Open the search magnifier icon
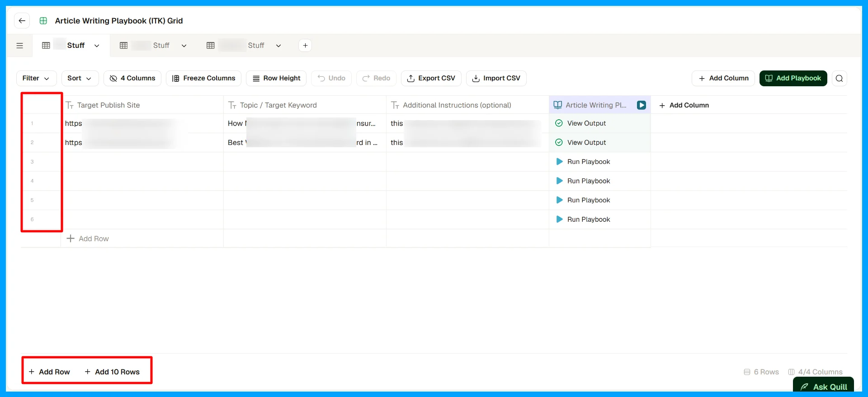The width and height of the screenshot is (868, 397). 839,78
